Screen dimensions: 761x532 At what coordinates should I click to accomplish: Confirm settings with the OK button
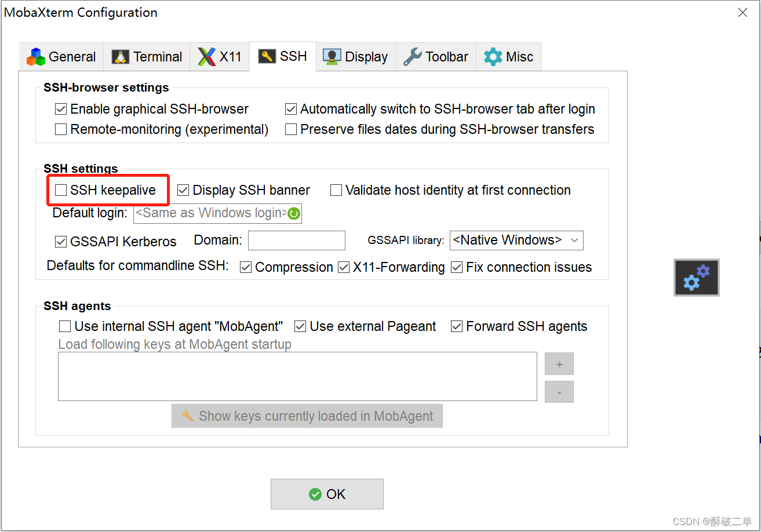point(327,494)
